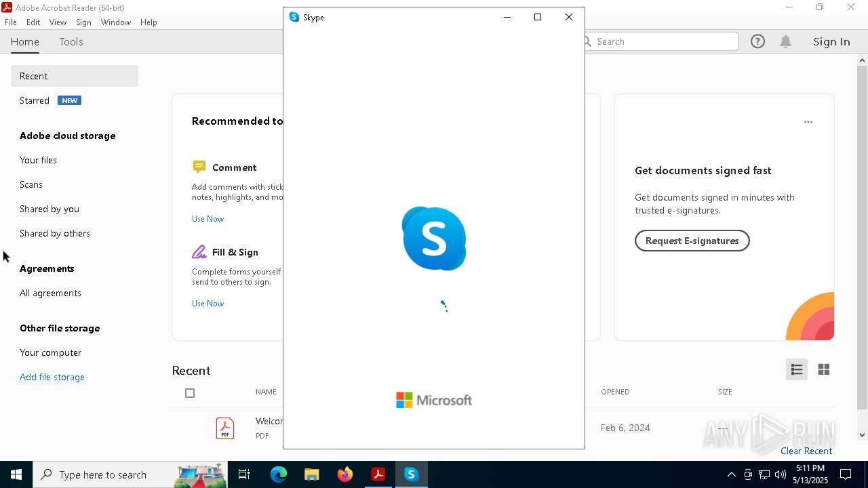Open the Sign menu
The image size is (868, 488).
(x=83, y=22)
